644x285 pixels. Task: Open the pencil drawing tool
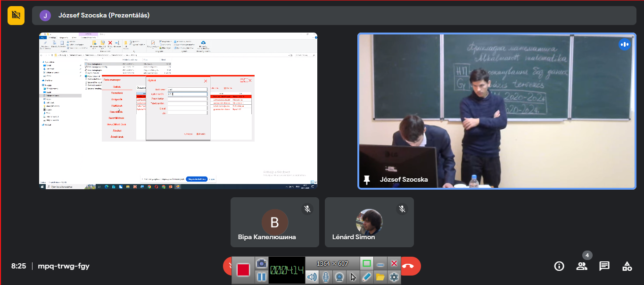coord(367,277)
